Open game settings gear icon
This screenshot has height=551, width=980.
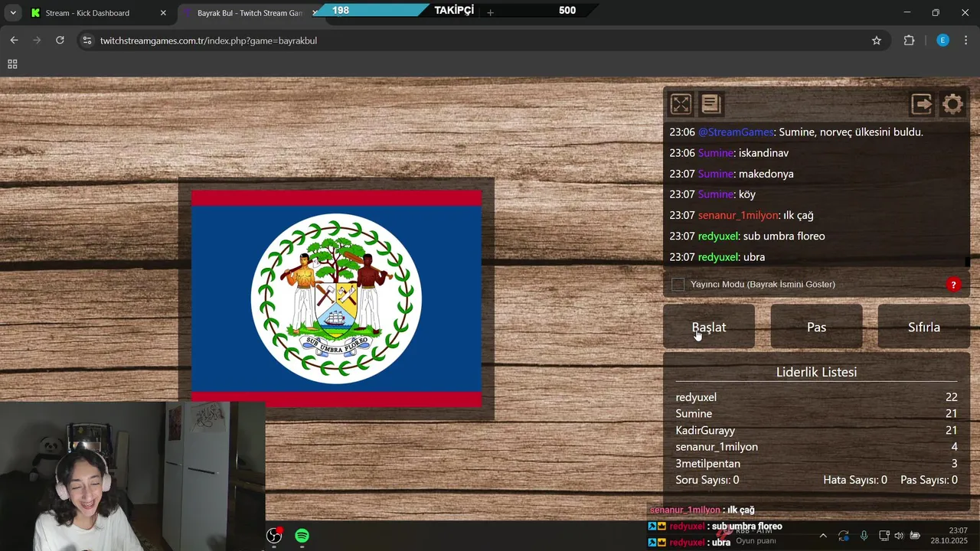click(952, 104)
